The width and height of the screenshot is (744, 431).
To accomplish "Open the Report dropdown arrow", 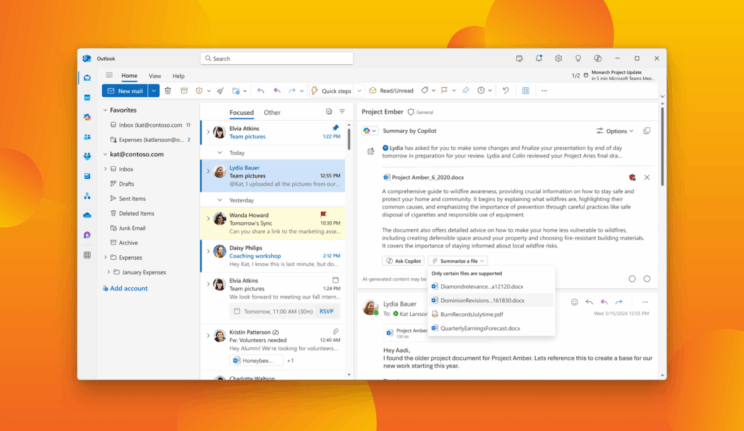I will pyautogui.click(x=209, y=91).
